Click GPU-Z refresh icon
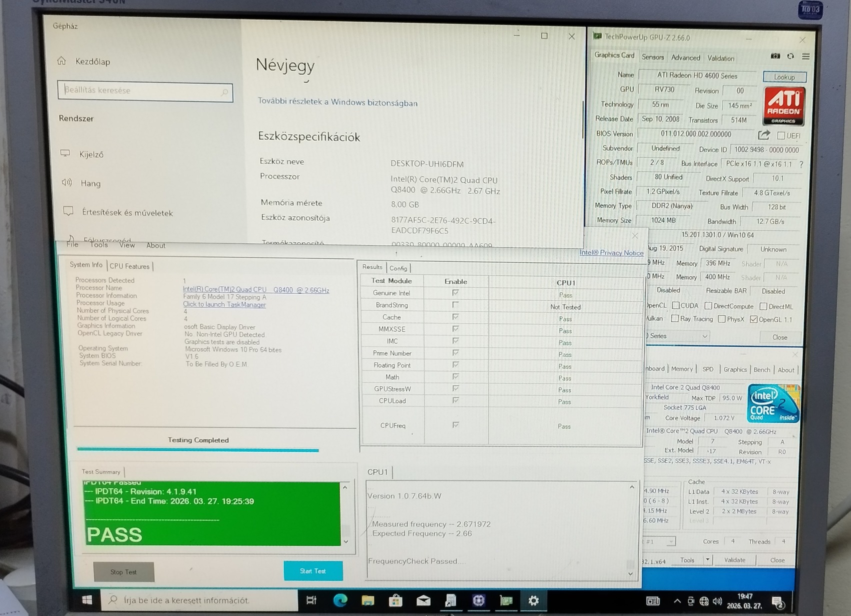 click(790, 56)
